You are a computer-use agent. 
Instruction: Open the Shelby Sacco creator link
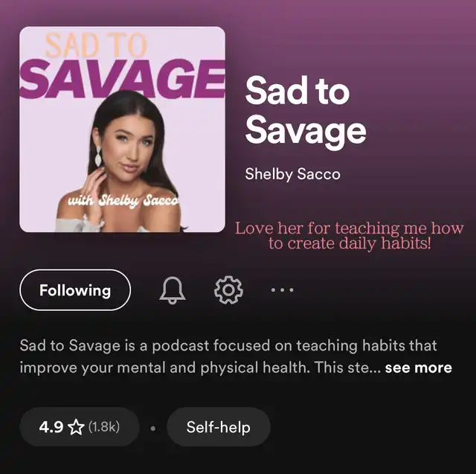coord(292,174)
